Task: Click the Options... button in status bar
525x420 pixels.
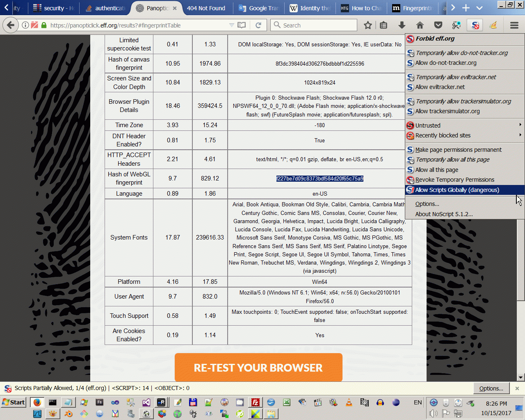Action: (491, 388)
